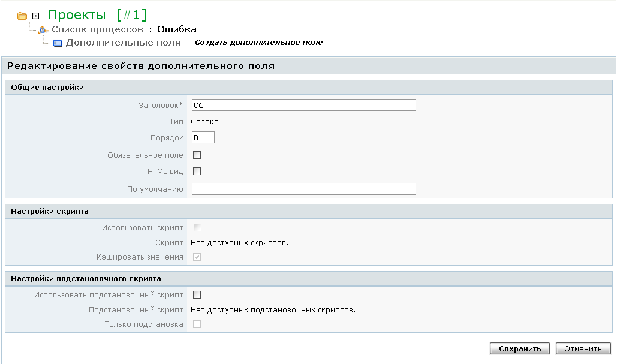Open the Ошибка process link

coord(176,29)
